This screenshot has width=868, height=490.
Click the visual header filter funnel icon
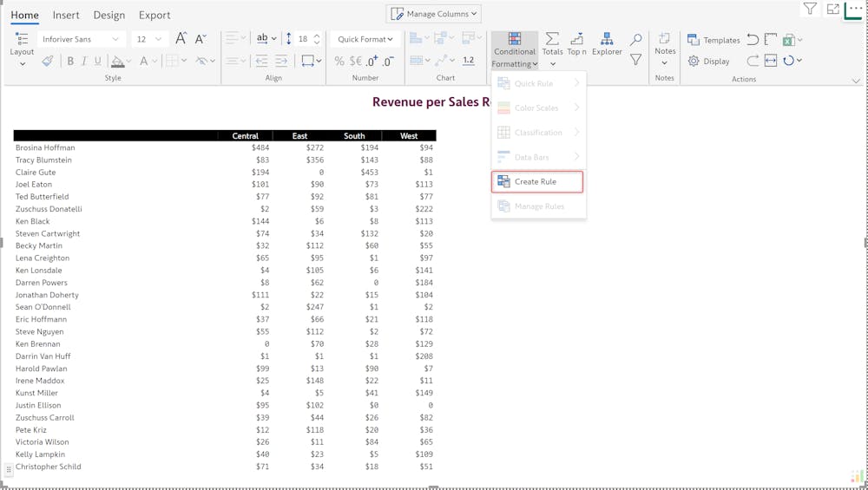coord(810,9)
